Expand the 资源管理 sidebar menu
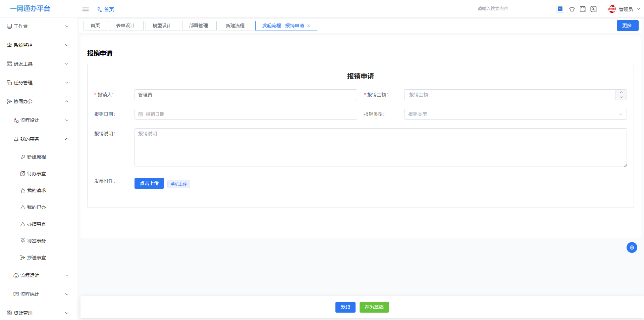Image resolution: width=644 pixels, height=320 pixels. click(x=39, y=313)
